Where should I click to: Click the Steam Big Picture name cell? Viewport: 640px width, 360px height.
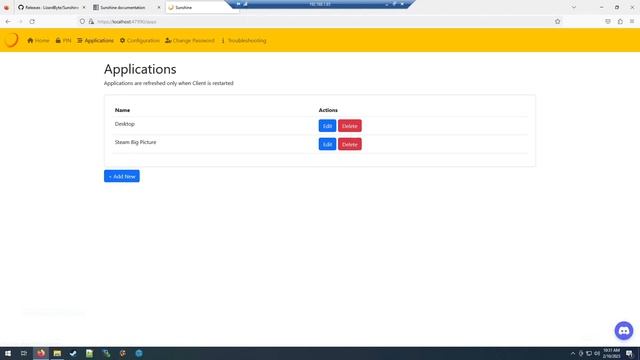click(136, 142)
